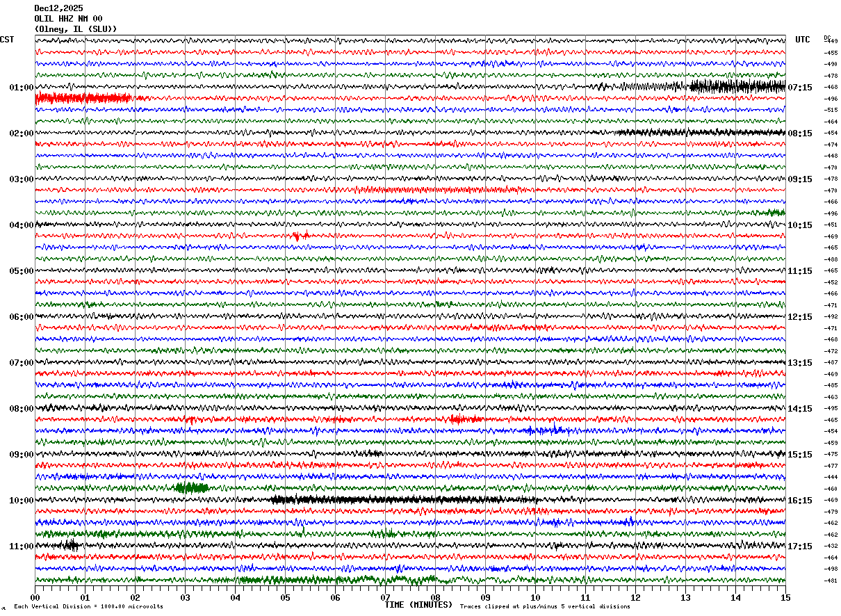Click the 12:15 UTC time label
This screenshot has height=616, width=841.
(x=800, y=317)
